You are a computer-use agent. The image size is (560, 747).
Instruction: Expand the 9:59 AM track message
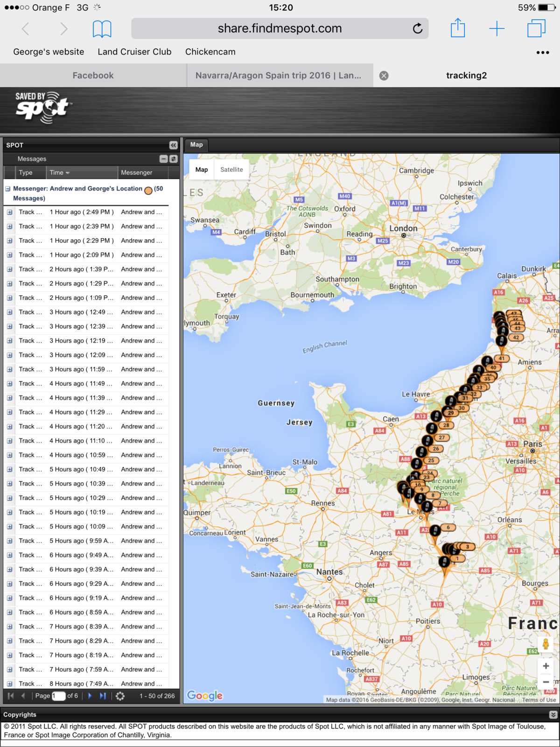9,541
